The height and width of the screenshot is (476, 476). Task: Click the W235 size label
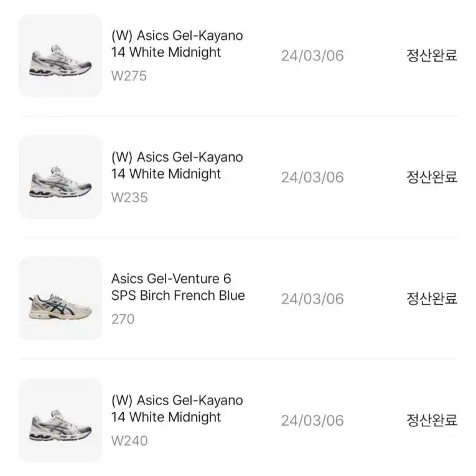pyautogui.click(x=129, y=198)
